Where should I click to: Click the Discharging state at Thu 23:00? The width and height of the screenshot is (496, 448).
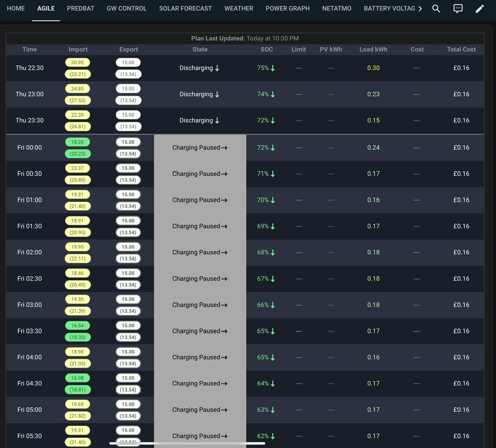[200, 94]
